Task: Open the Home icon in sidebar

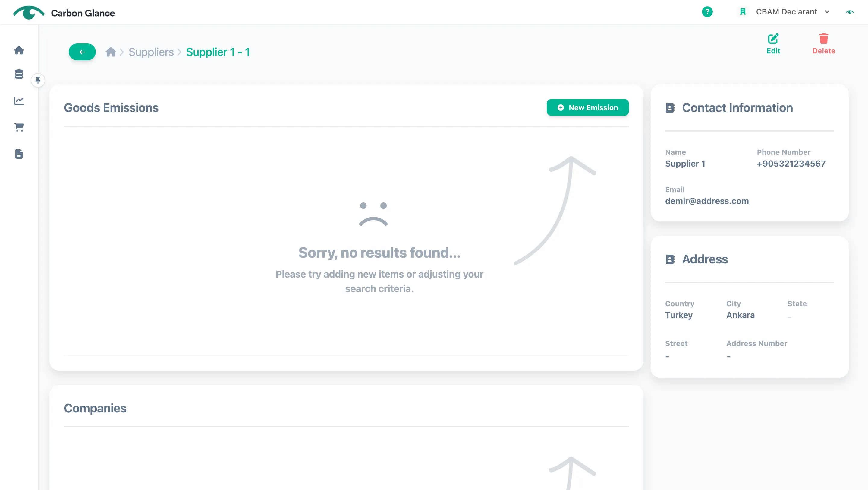Action: (x=19, y=50)
